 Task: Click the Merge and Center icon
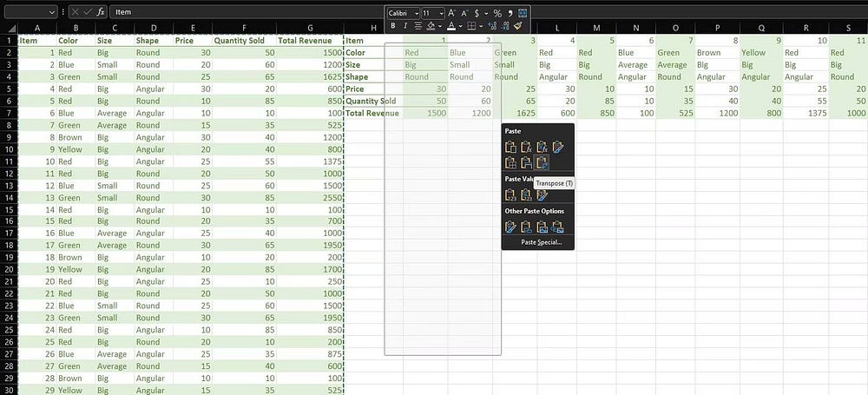tap(523, 13)
